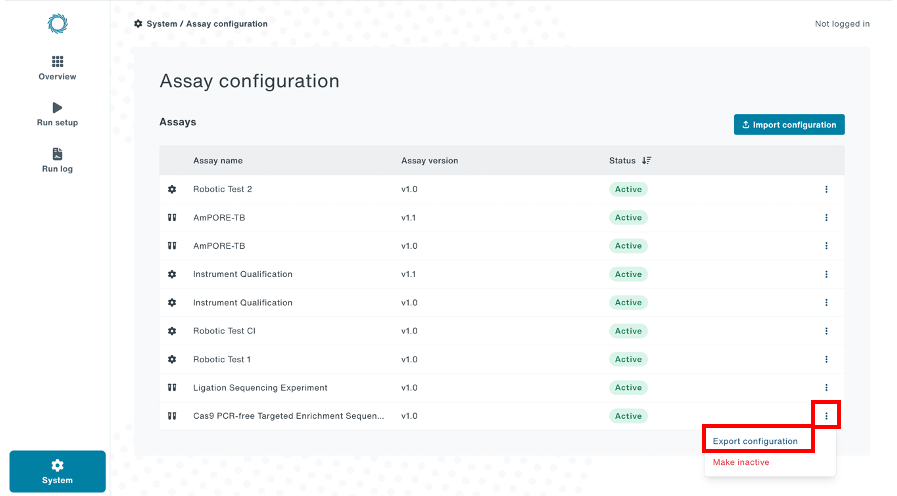Click the tubes icon for AmPORE-TB v1.0

click(172, 246)
